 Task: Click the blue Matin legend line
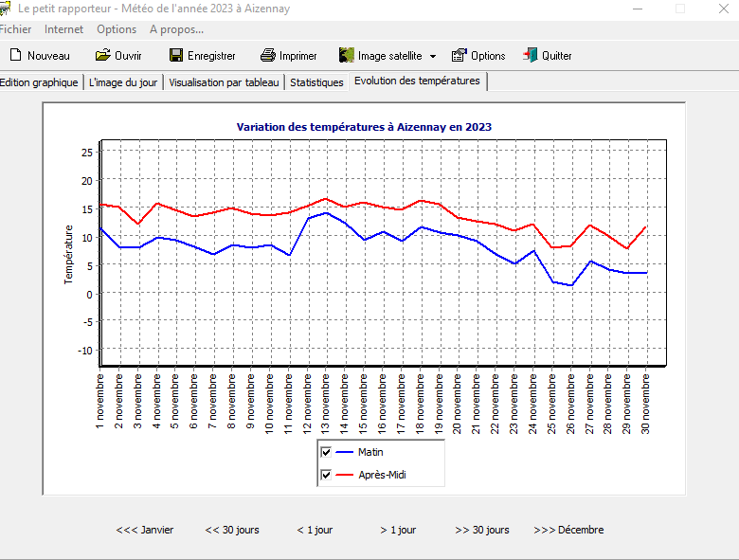(347, 452)
